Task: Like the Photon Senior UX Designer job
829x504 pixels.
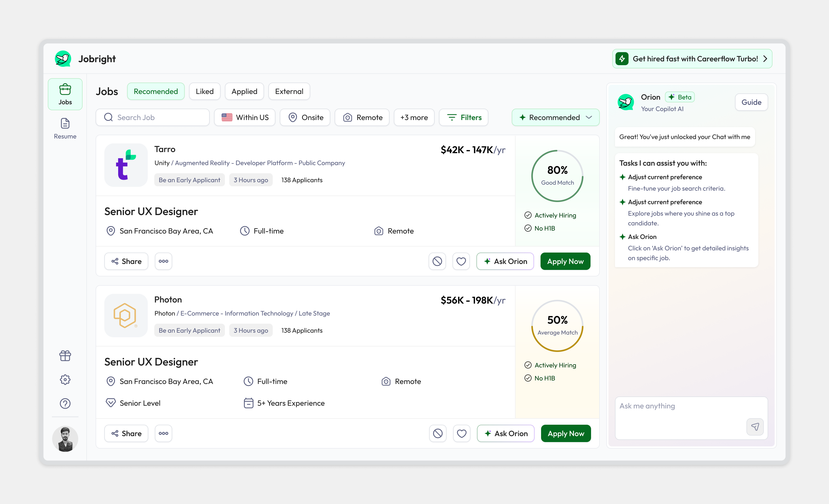Action: coord(461,433)
